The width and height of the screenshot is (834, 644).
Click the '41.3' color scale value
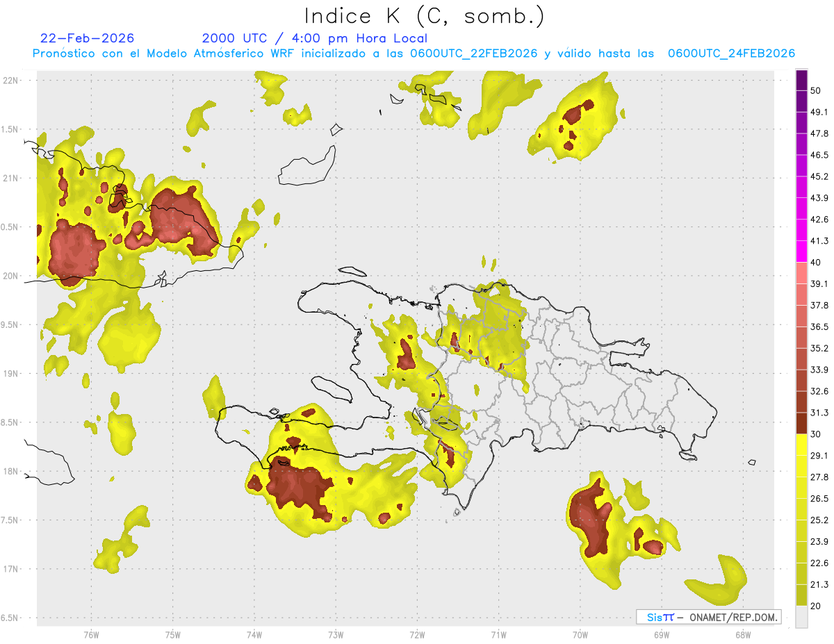819,241
